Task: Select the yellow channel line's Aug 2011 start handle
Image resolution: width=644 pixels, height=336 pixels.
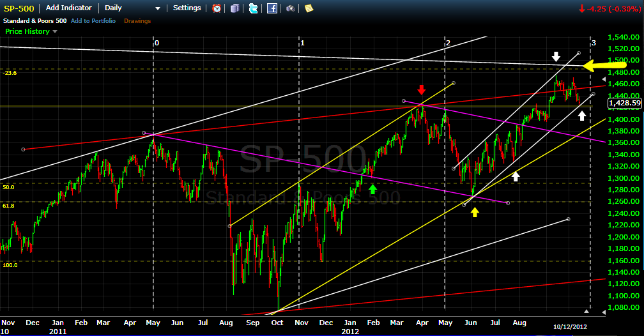Action: point(229,226)
